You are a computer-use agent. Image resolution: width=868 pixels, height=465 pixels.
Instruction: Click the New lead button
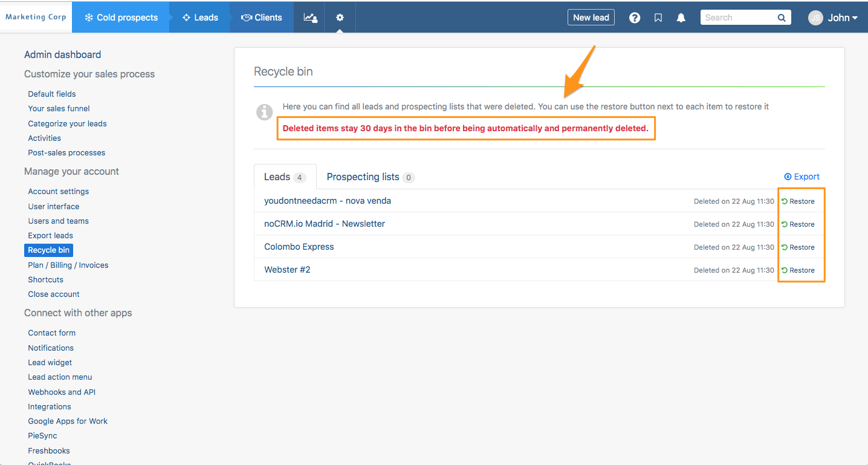(x=591, y=18)
